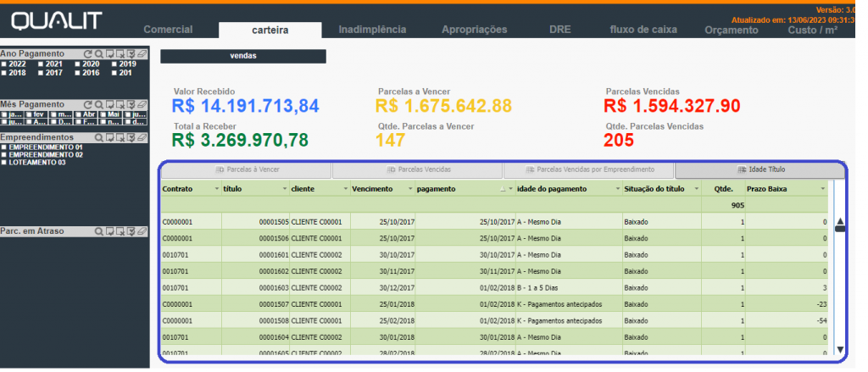Switch to the Comercial tab
The height and width of the screenshot is (372, 868).
coord(168,30)
